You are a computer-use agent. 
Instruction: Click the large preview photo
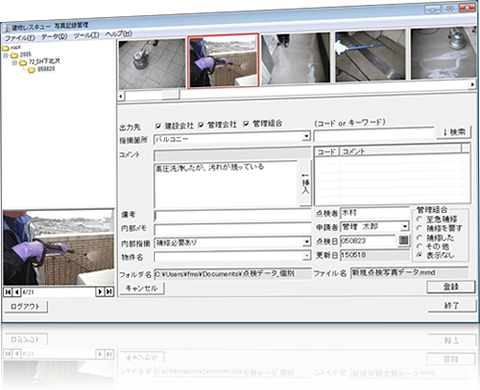point(59,247)
